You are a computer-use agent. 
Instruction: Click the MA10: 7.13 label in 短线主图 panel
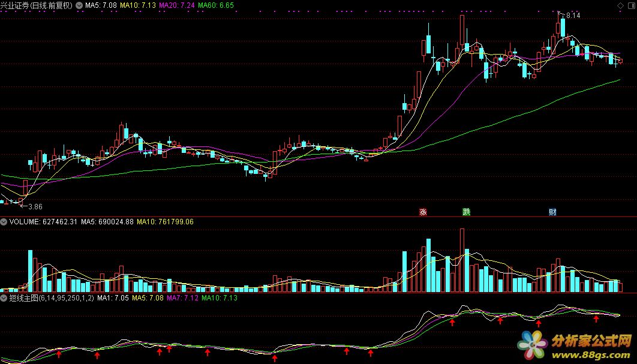(x=220, y=298)
